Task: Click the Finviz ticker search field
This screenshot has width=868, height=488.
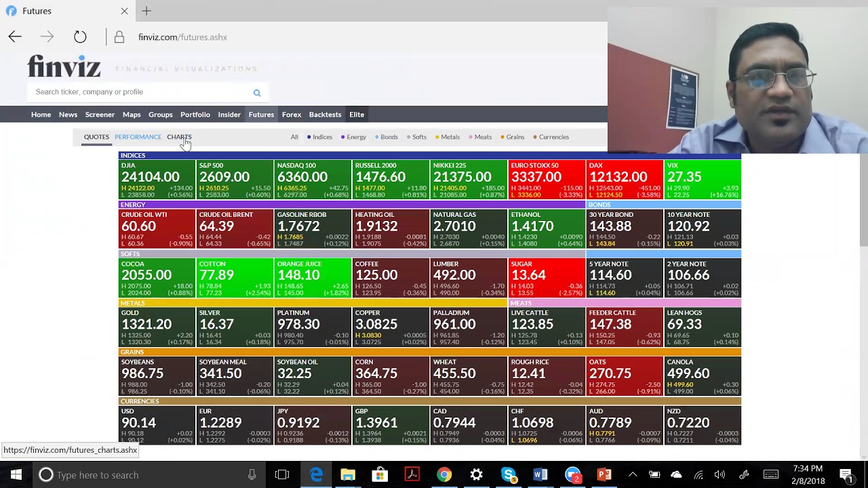Action: pyautogui.click(x=139, y=92)
